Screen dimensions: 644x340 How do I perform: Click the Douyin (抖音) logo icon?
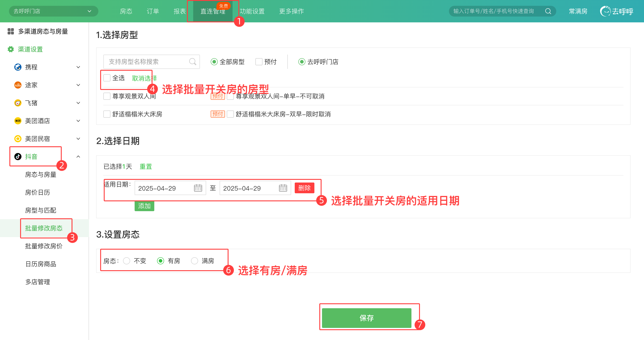pos(18,157)
